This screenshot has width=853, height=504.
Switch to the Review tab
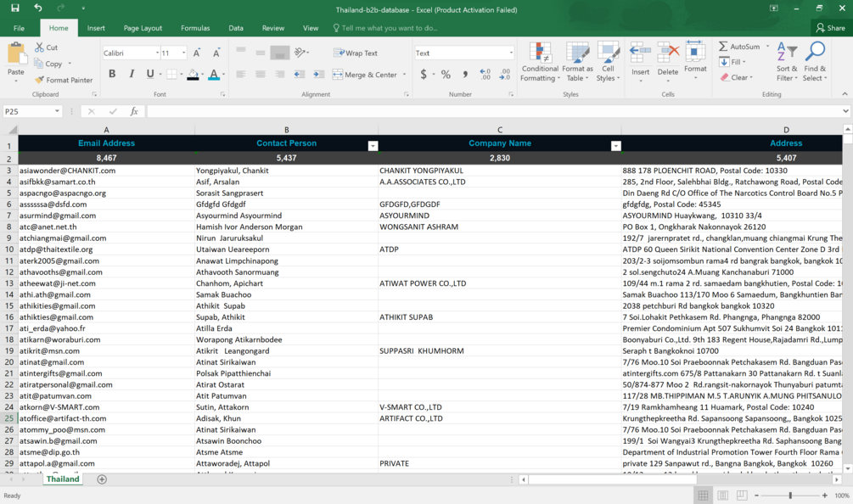point(273,28)
